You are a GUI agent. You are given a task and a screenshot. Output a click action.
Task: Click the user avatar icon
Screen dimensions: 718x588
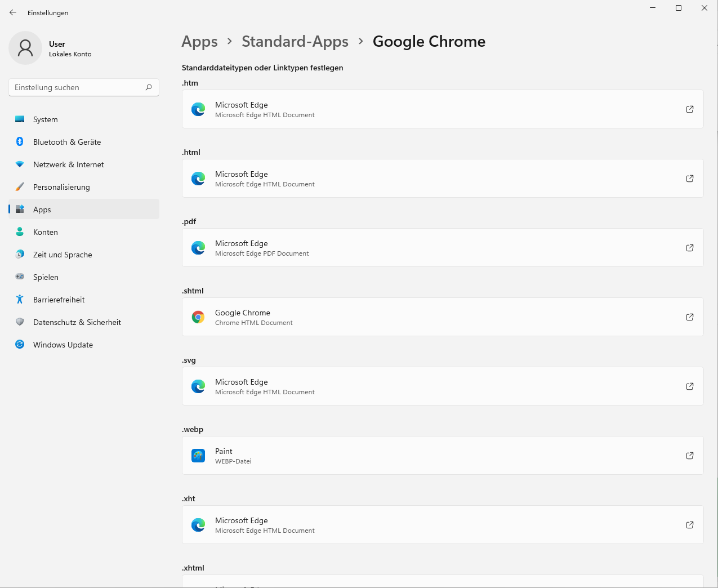(x=25, y=48)
